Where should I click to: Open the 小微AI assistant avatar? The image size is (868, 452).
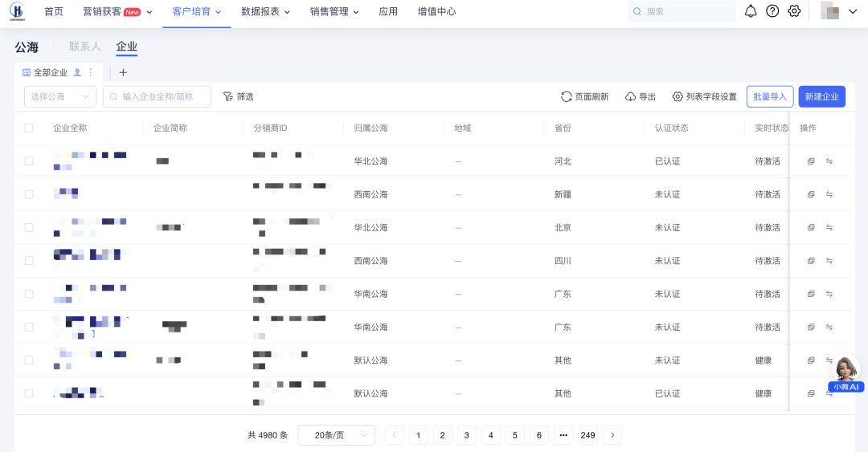(x=846, y=371)
